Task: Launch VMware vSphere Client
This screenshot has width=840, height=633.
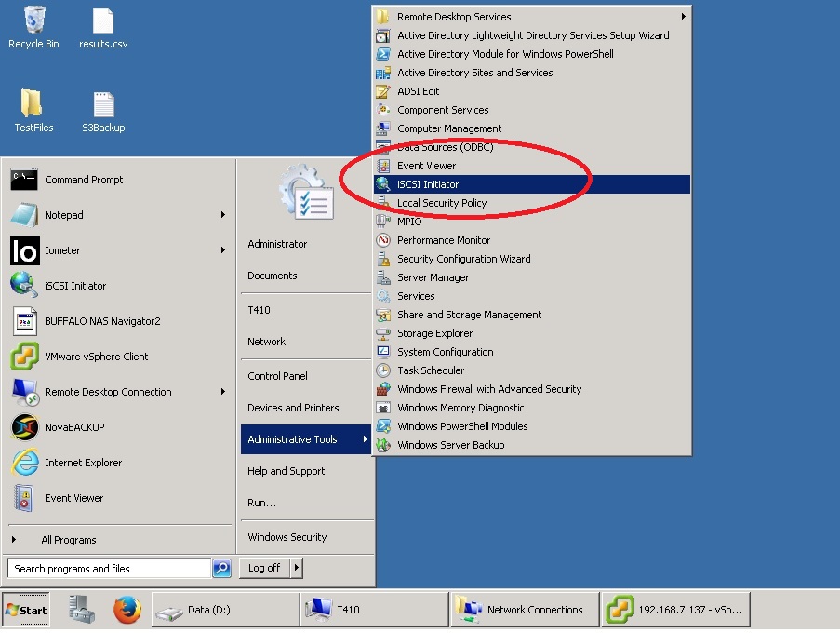Action: pos(91,357)
